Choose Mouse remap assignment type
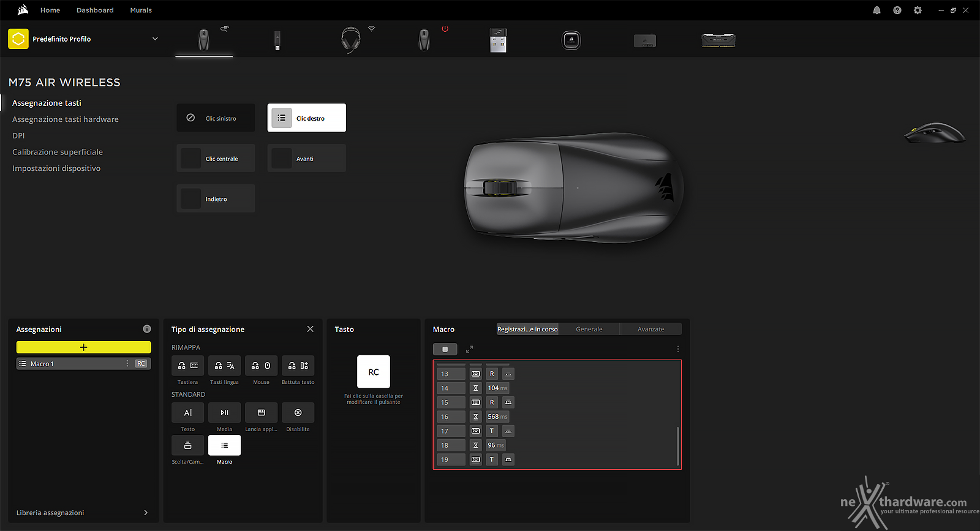This screenshot has height=531, width=980. tap(261, 366)
